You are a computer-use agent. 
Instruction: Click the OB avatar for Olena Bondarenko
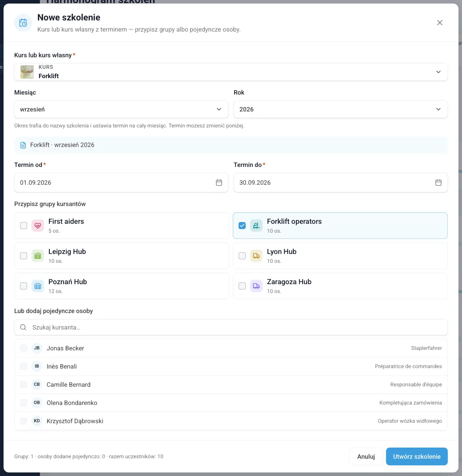tap(37, 403)
